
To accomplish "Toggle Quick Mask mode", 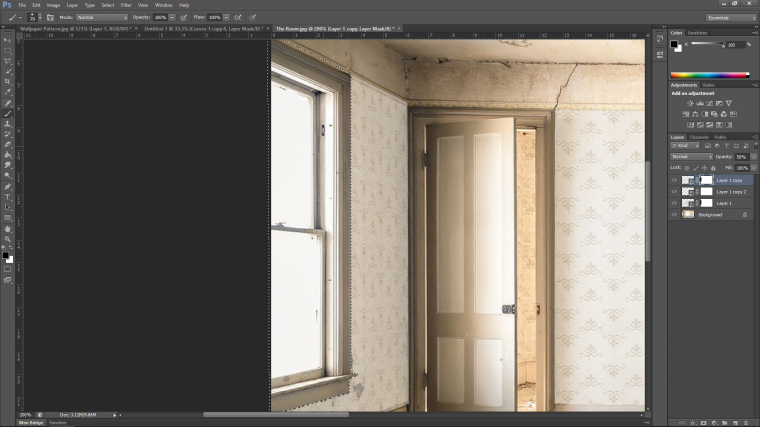I will 7,269.
